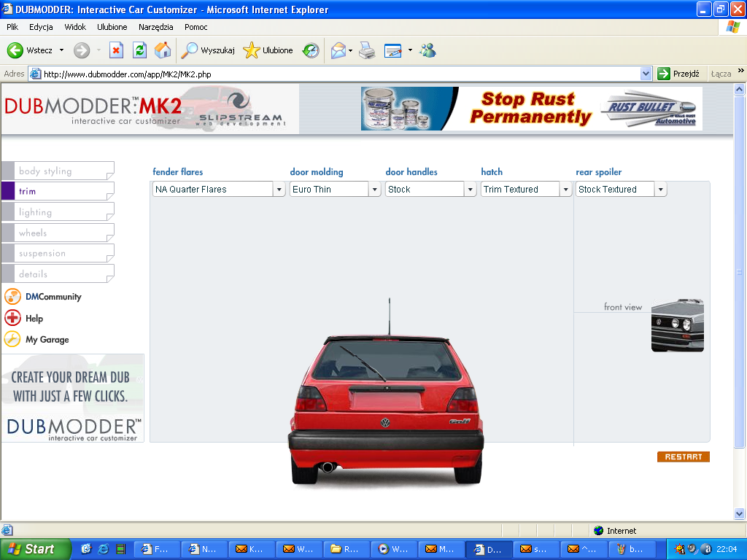This screenshot has height=560, width=747.
Task: Click the DUBMODDER MK2 logo
Action: click(x=94, y=110)
